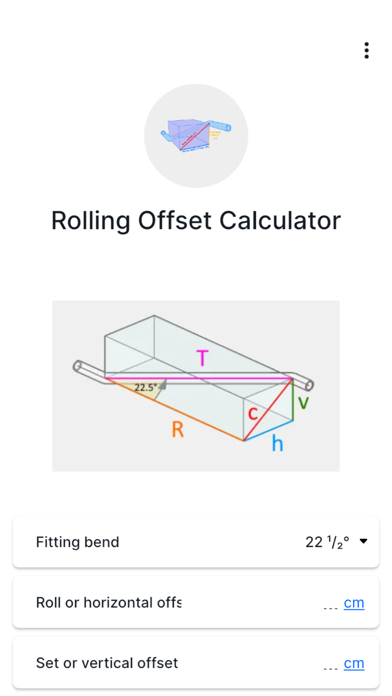Click the blue h horizontal offset label
The height and width of the screenshot is (696, 392).
click(x=277, y=443)
